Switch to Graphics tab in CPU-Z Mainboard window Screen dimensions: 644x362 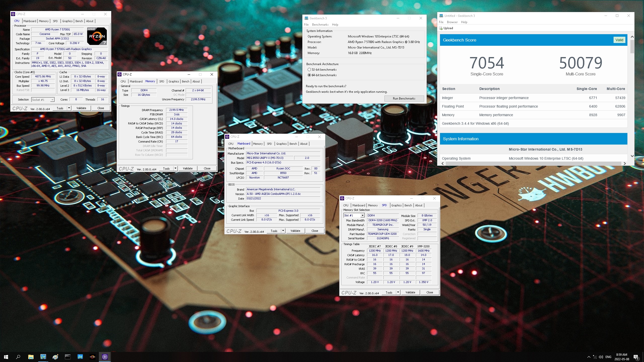(x=281, y=144)
